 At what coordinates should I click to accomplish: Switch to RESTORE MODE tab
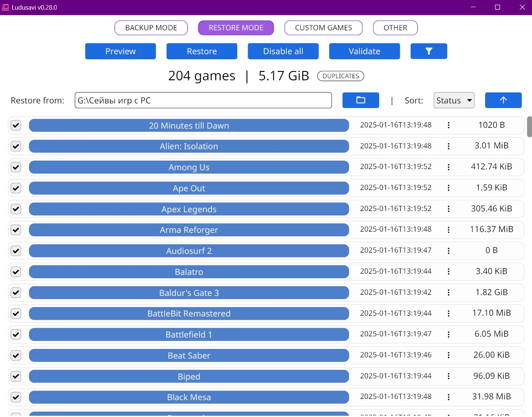coord(236,28)
